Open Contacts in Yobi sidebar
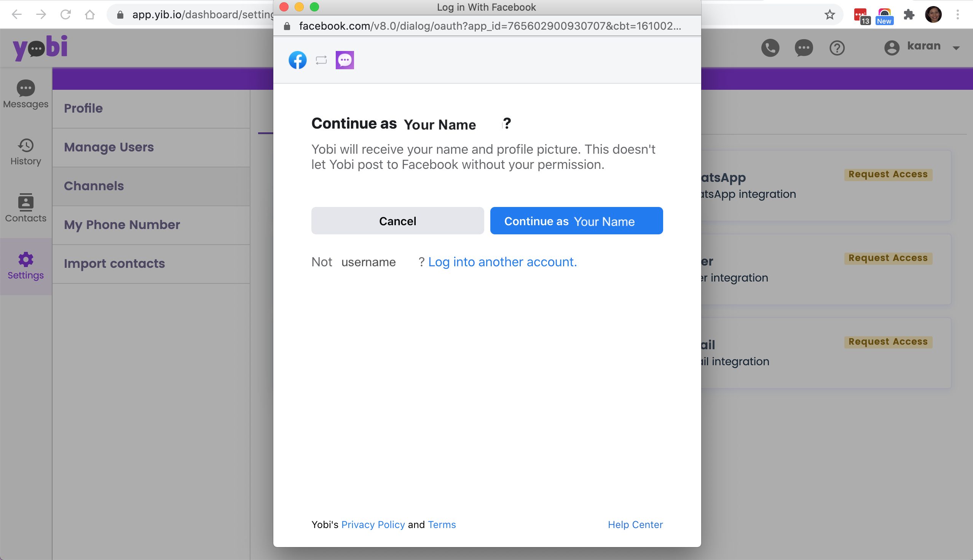973x560 pixels. [26, 208]
